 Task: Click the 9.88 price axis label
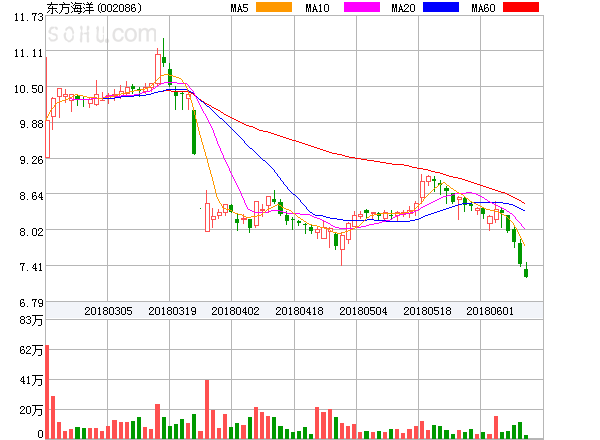tap(31, 124)
